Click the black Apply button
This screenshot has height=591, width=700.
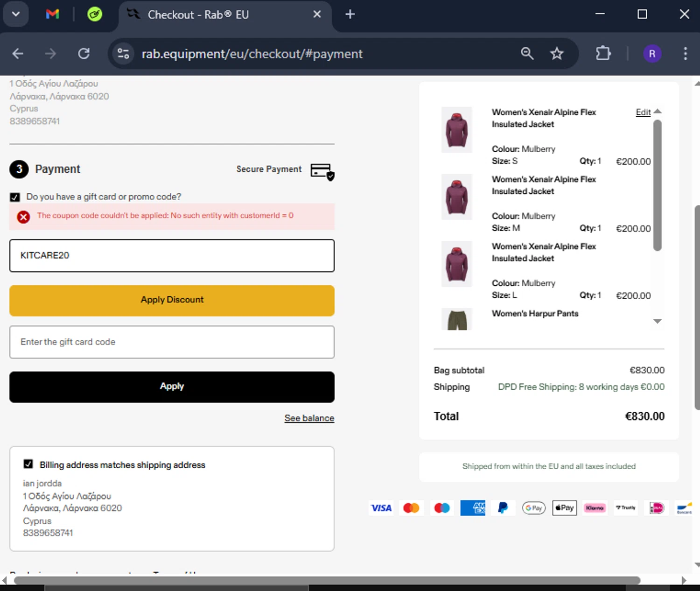172,387
